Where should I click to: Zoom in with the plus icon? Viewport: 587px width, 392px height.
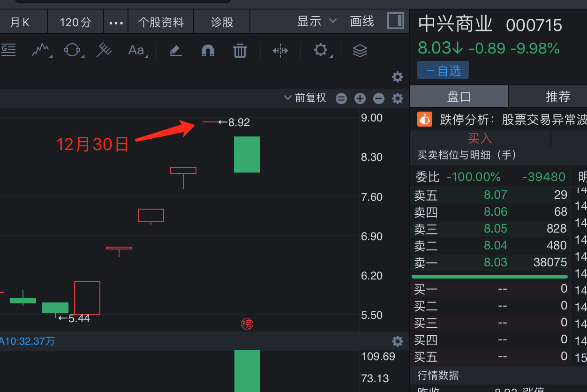[360, 98]
